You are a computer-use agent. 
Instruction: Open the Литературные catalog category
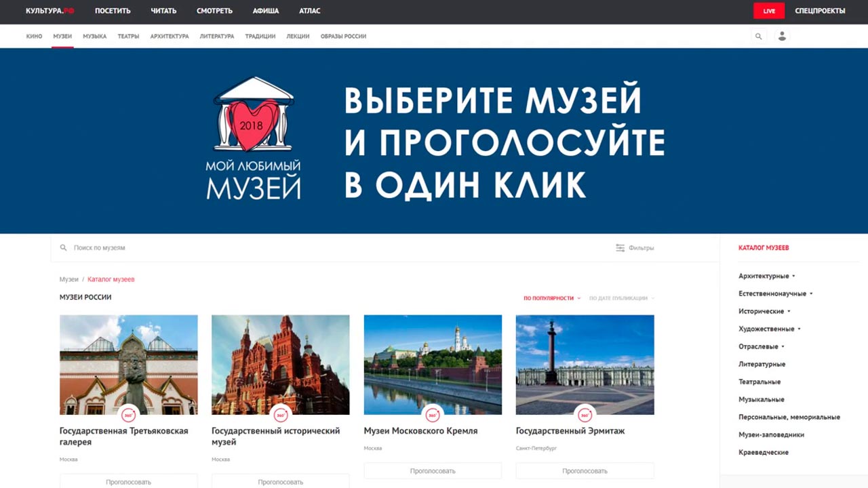[x=762, y=364]
